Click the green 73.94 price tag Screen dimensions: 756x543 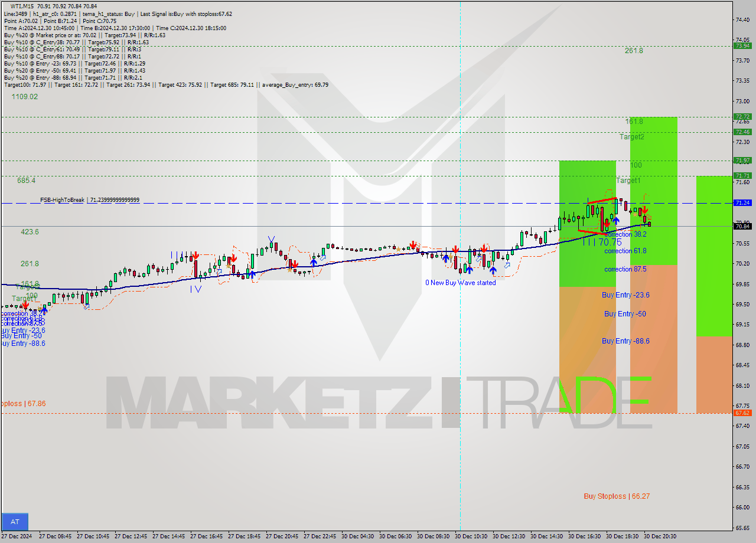click(742, 45)
